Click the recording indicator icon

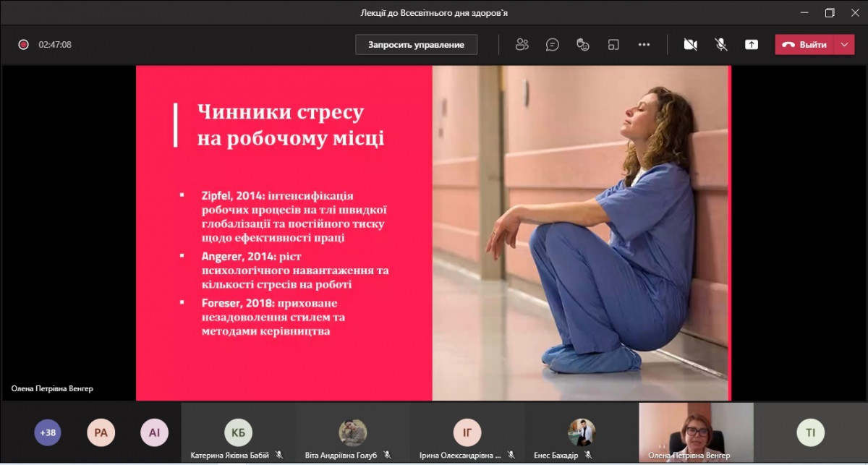point(23,45)
